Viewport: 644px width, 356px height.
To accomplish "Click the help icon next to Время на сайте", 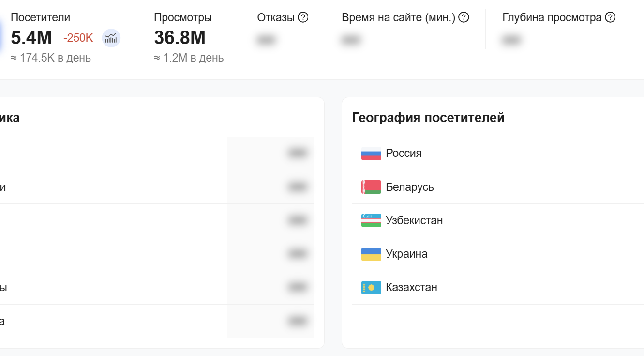I will click(x=464, y=18).
